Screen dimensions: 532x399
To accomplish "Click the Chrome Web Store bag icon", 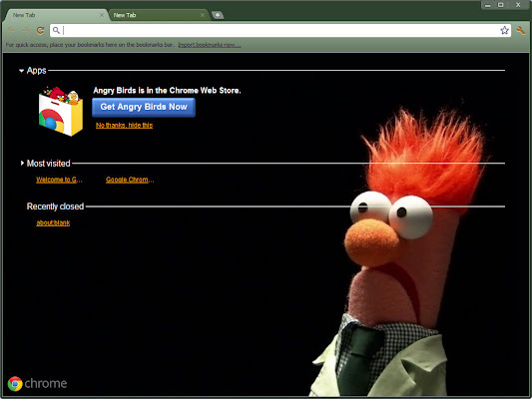I will tap(61, 111).
